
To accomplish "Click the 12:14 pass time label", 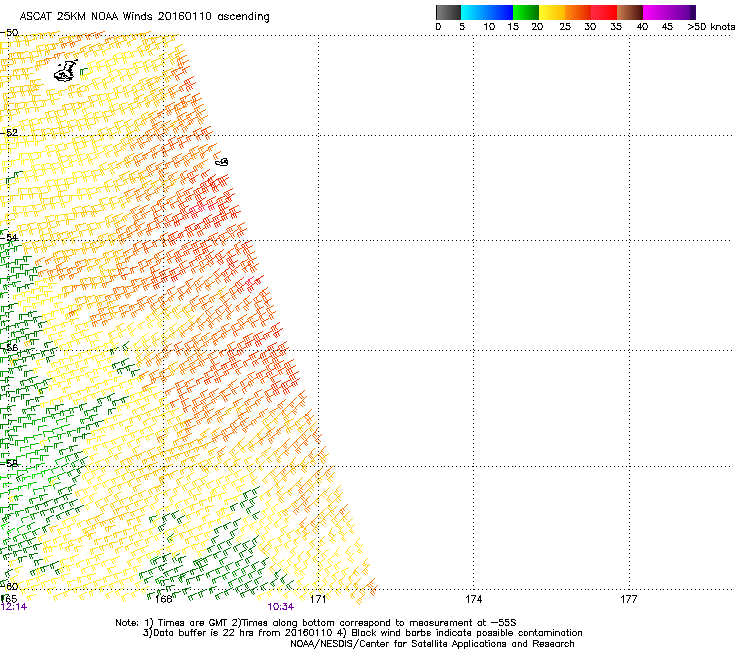I will [14, 607].
